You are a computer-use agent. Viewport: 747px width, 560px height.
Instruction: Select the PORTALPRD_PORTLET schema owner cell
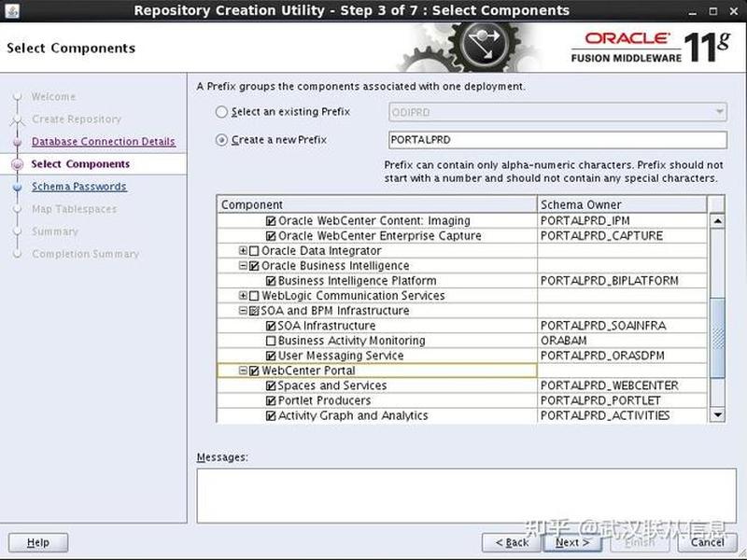(x=622, y=401)
